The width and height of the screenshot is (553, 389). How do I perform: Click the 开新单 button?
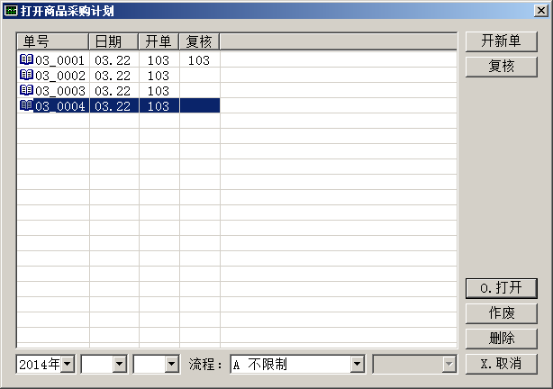coord(501,41)
